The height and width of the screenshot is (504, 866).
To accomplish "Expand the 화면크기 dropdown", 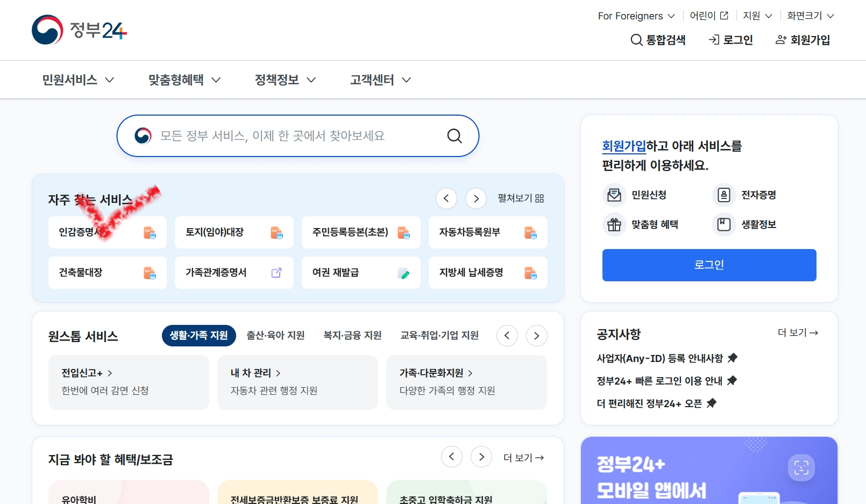I will [811, 16].
